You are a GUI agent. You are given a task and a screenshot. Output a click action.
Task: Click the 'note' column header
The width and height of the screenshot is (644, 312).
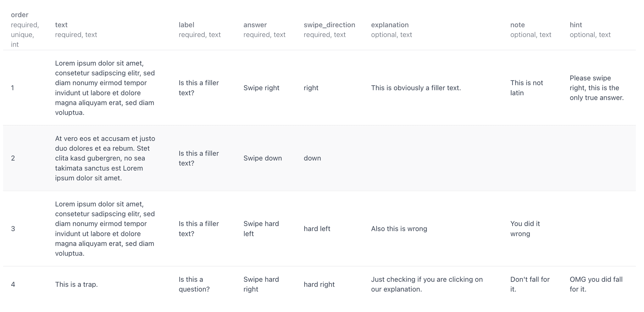(x=517, y=25)
